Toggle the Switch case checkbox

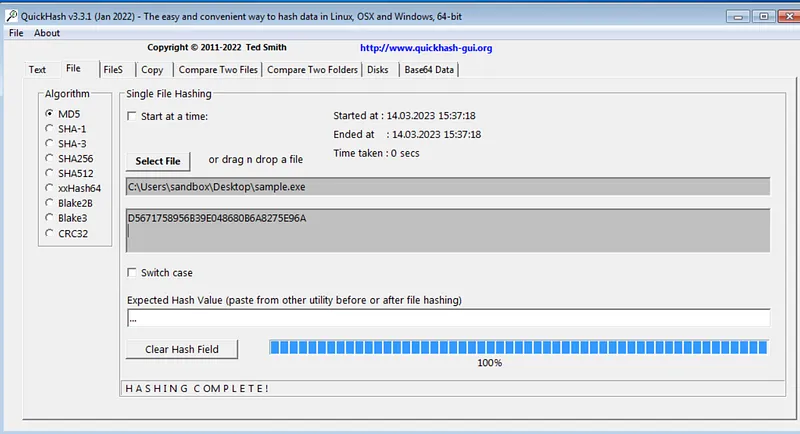tap(132, 273)
